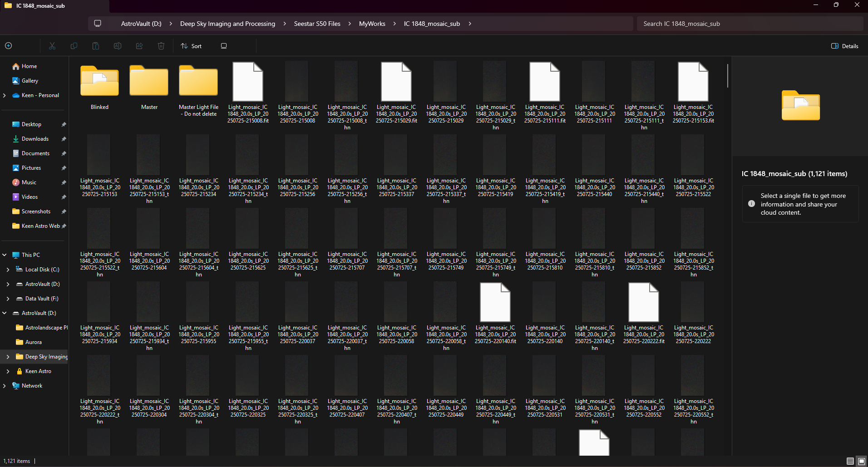Open the view layout options icon
Viewport: 868px width, 467px height.
pos(224,46)
